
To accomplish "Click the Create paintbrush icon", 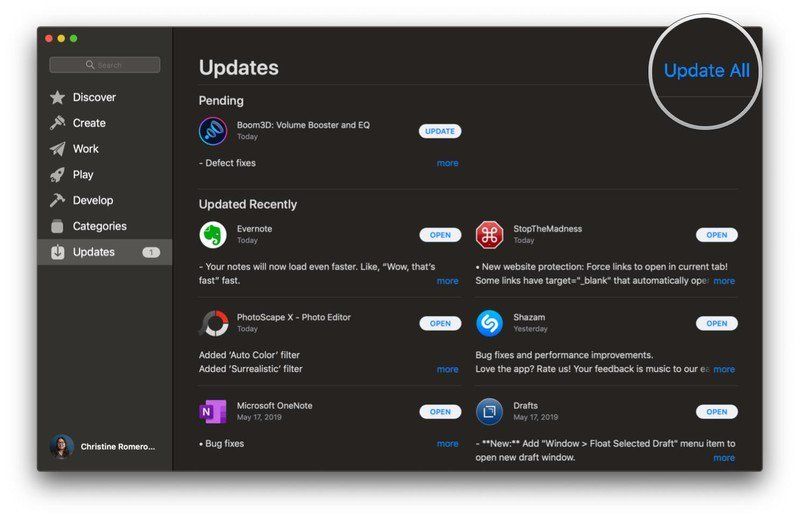I will (58, 123).
